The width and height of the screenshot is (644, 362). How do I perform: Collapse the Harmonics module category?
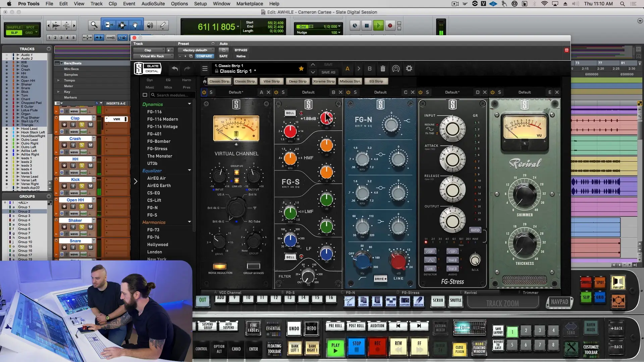[x=190, y=222]
